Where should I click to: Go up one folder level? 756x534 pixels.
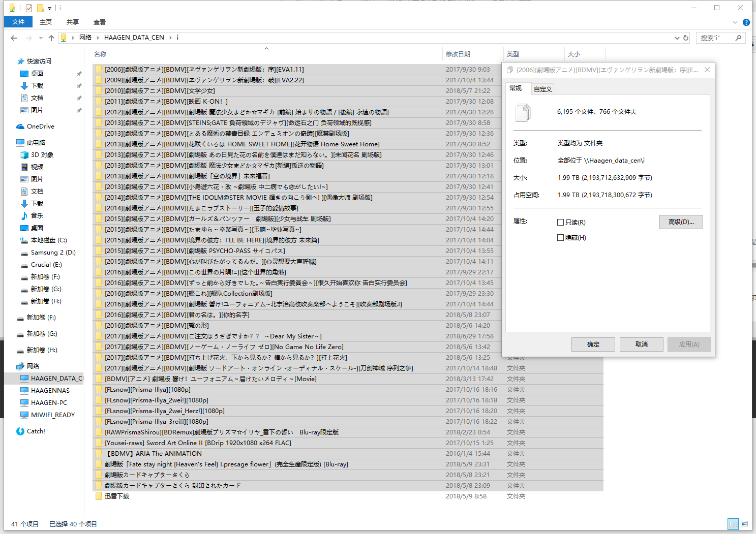point(51,38)
